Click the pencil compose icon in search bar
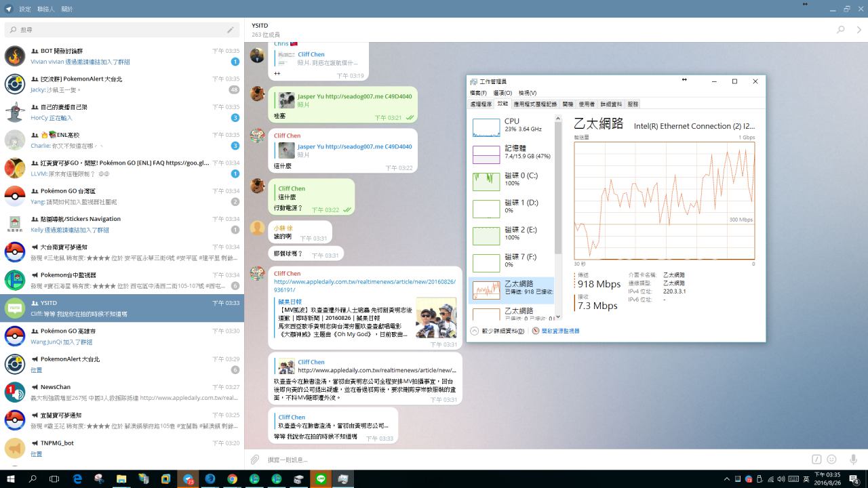The image size is (868, 488). (231, 30)
